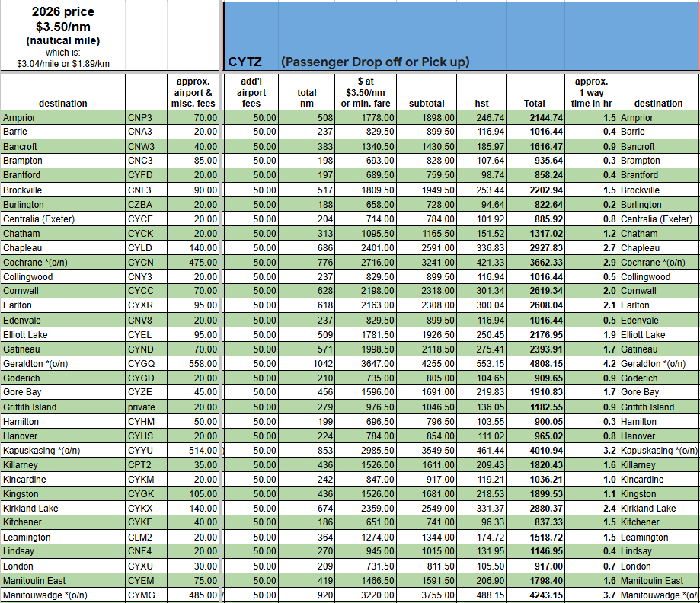Viewport: 700px width, 603px height.
Task: Click the approx. airport & misc. fees header
Action: pos(195,91)
